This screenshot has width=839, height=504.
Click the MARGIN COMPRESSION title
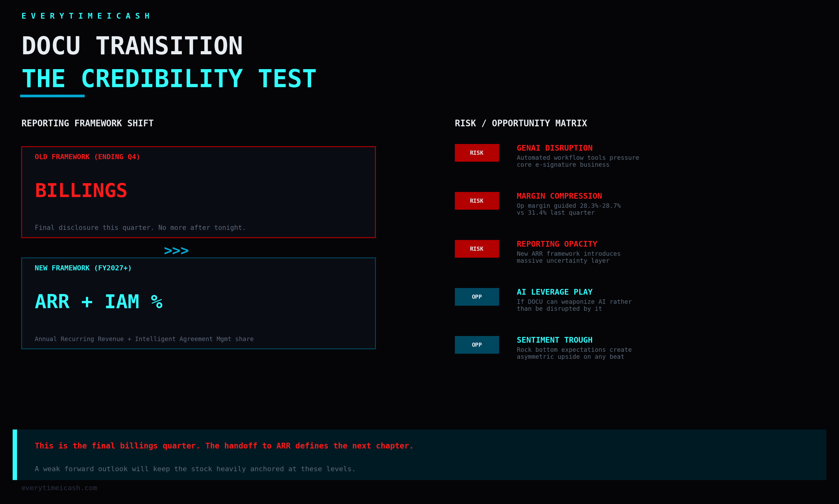(559, 196)
